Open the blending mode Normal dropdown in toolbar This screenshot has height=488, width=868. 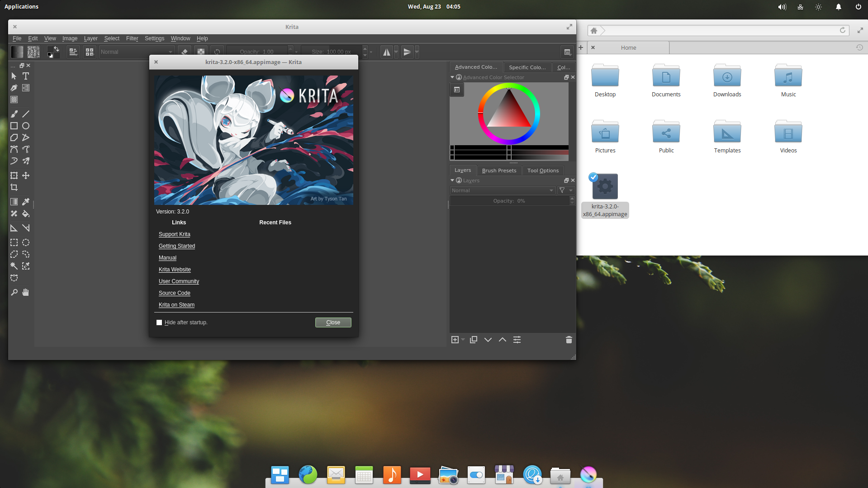point(137,52)
